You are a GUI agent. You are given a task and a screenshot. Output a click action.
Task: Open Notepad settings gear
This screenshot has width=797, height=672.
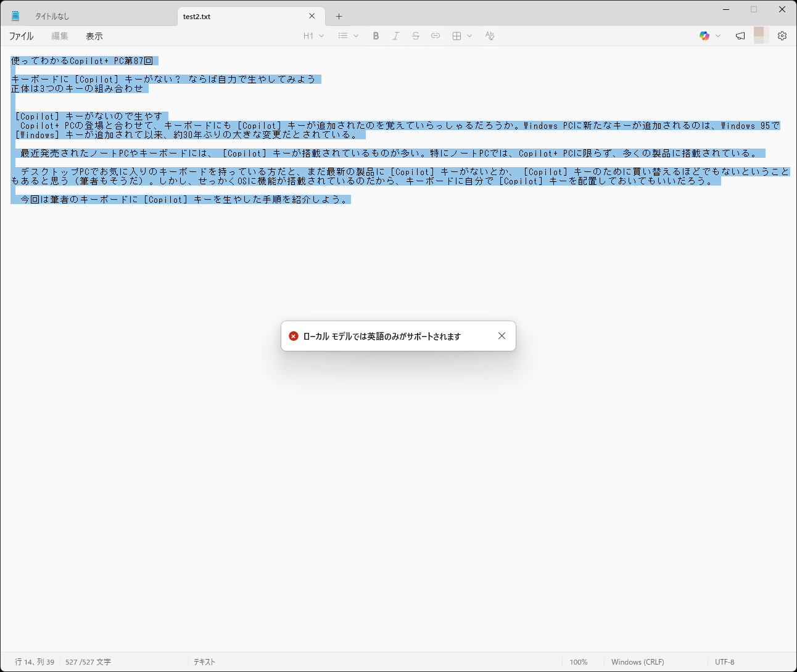click(782, 36)
